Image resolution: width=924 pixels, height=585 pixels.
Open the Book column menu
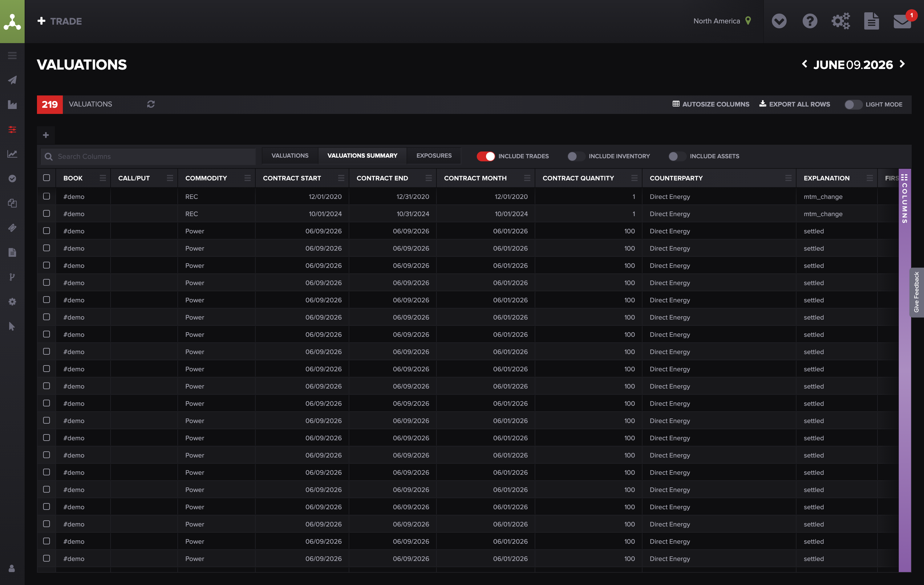[x=103, y=178]
